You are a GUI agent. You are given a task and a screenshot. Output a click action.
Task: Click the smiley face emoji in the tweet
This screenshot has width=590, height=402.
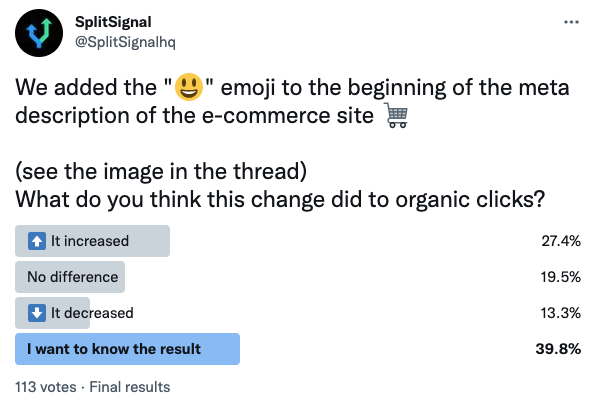pos(189,87)
